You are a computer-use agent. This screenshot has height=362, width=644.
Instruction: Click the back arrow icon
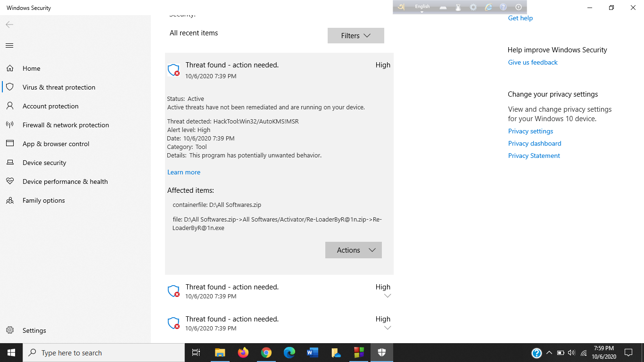click(x=9, y=25)
